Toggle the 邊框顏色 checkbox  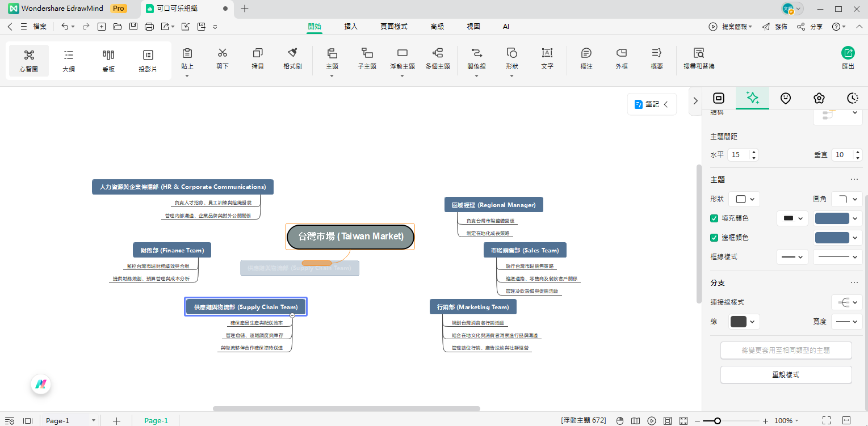pyautogui.click(x=715, y=238)
